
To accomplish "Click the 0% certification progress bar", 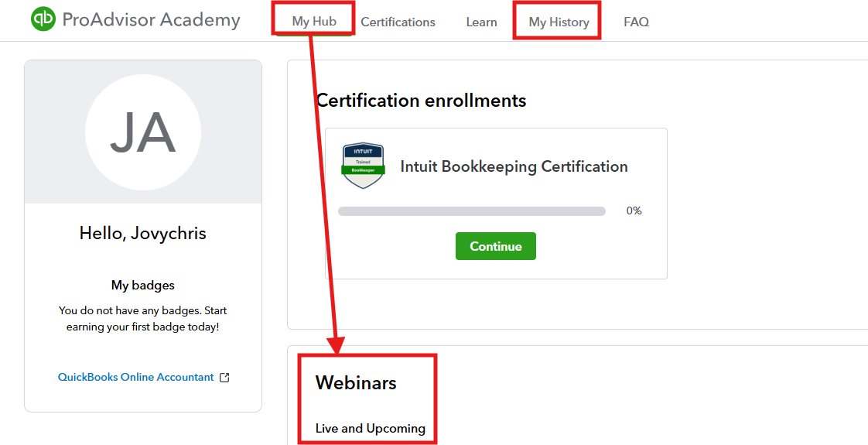I will point(472,211).
